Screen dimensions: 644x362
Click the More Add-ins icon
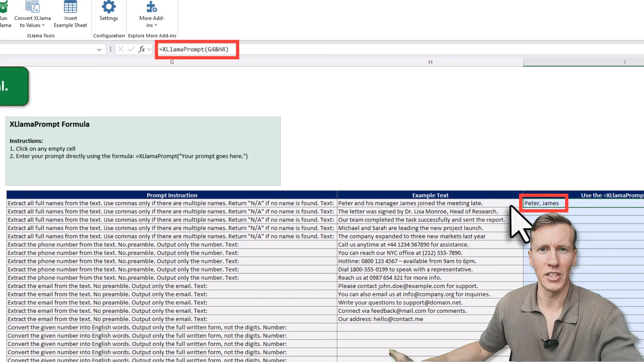pyautogui.click(x=152, y=7)
